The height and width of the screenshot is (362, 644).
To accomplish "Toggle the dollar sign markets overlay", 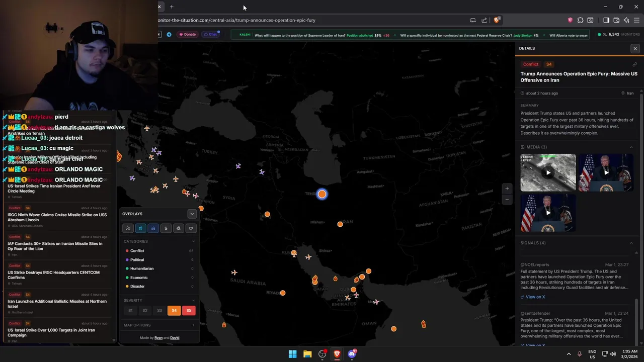I will pyautogui.click(x=166, y=228).
